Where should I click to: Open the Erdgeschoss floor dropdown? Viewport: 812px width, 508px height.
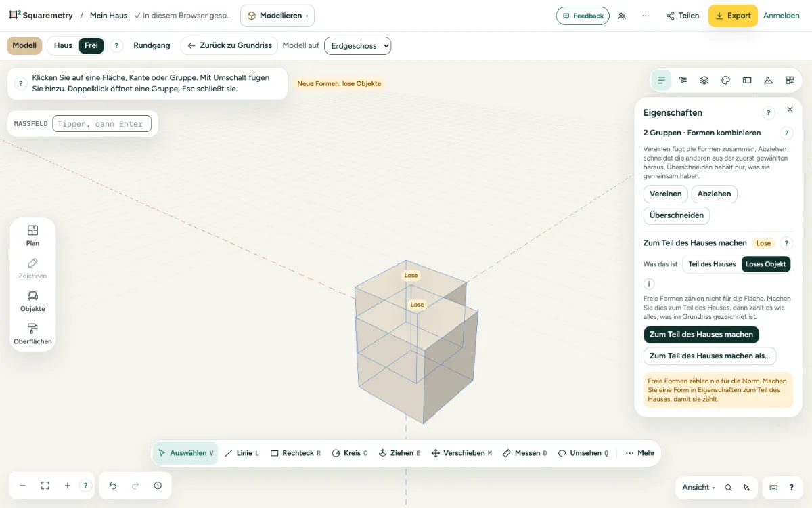[x=358, y=45]
